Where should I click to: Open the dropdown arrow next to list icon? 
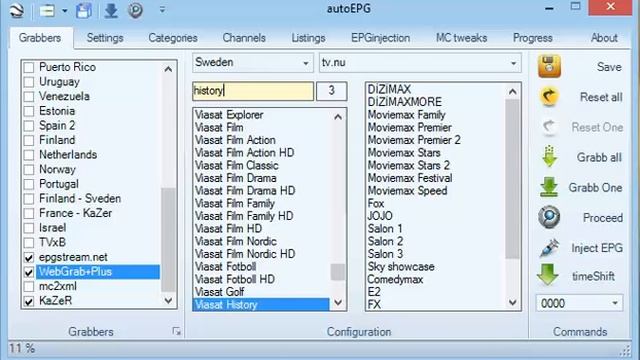point(64,11)
